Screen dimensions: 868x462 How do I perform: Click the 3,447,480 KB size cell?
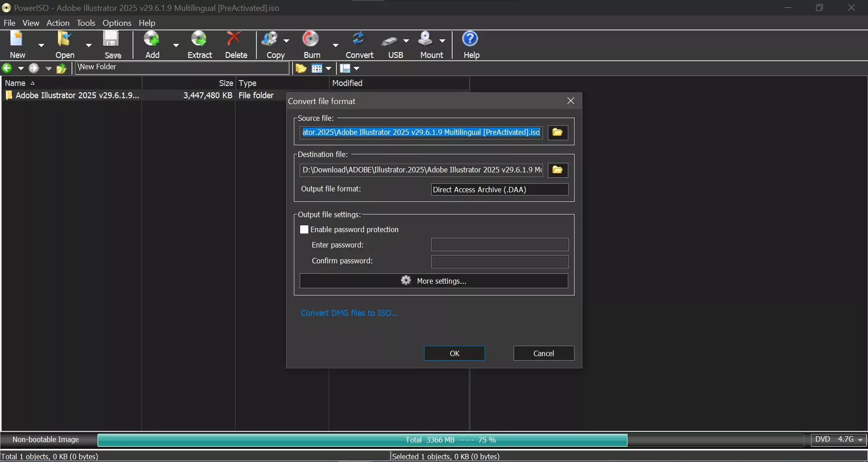click(x=208, y=95)
